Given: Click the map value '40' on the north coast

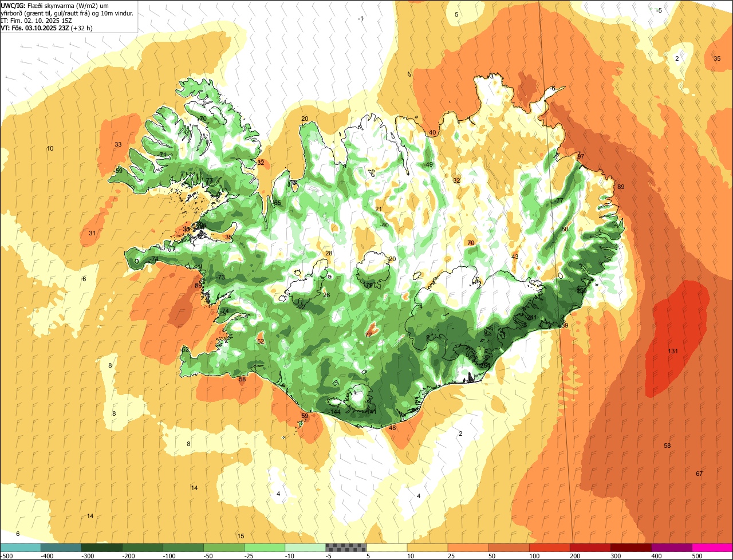Looking at the screenshot, I should tap(432, 133).
